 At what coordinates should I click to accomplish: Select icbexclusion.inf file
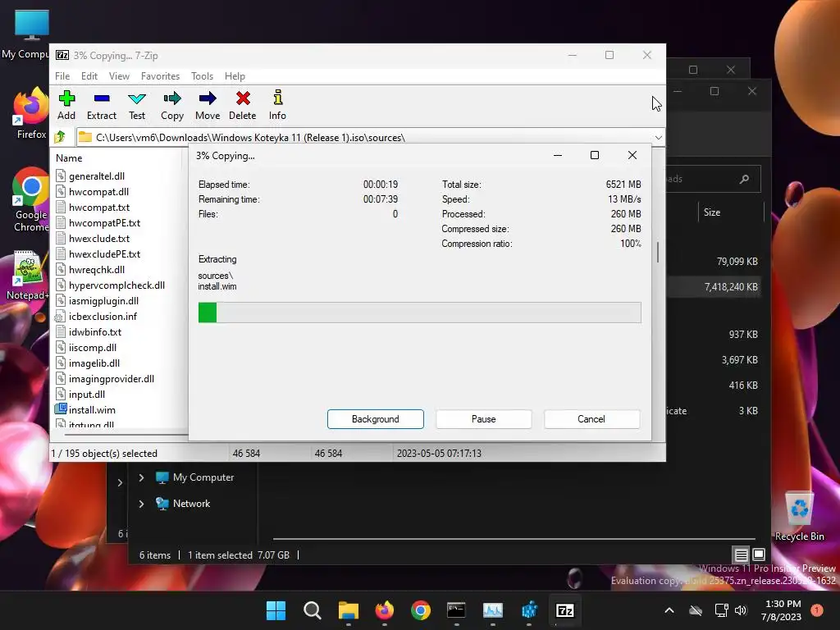[x=103, y=316]
